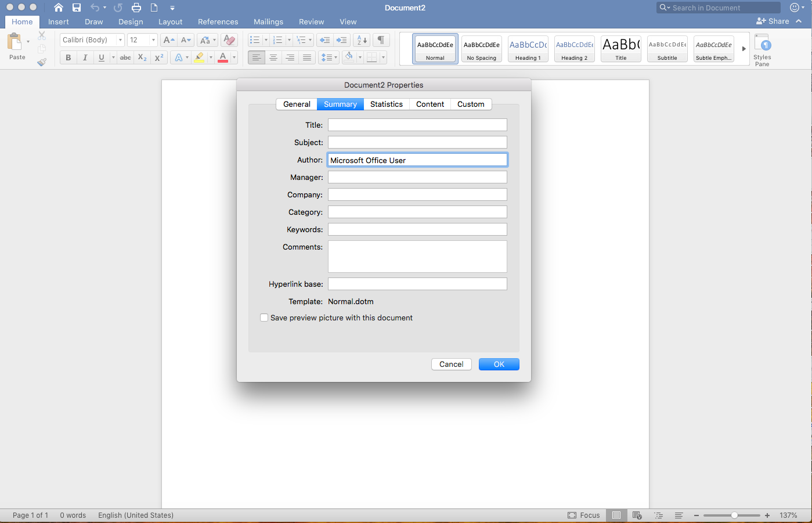Open the Mailings ribbon tab
The image size is (812, 523).
(268, 21)
